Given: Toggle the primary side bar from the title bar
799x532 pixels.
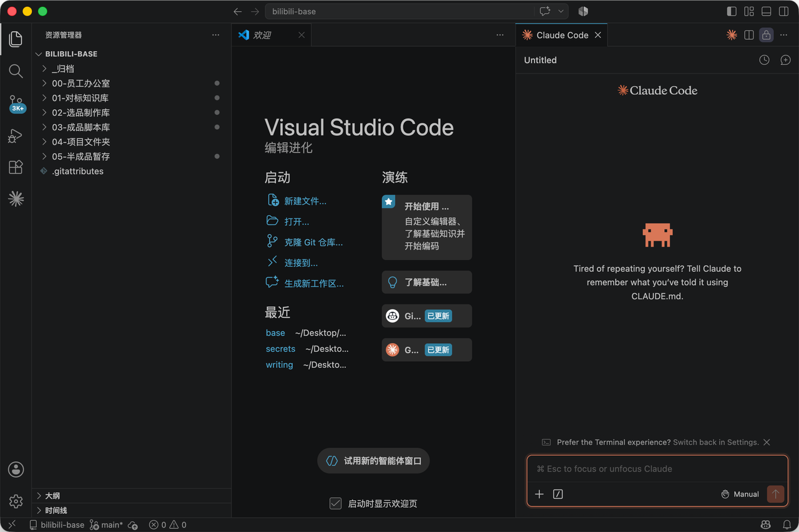Looking at the screenshot, I should [732, 11].
